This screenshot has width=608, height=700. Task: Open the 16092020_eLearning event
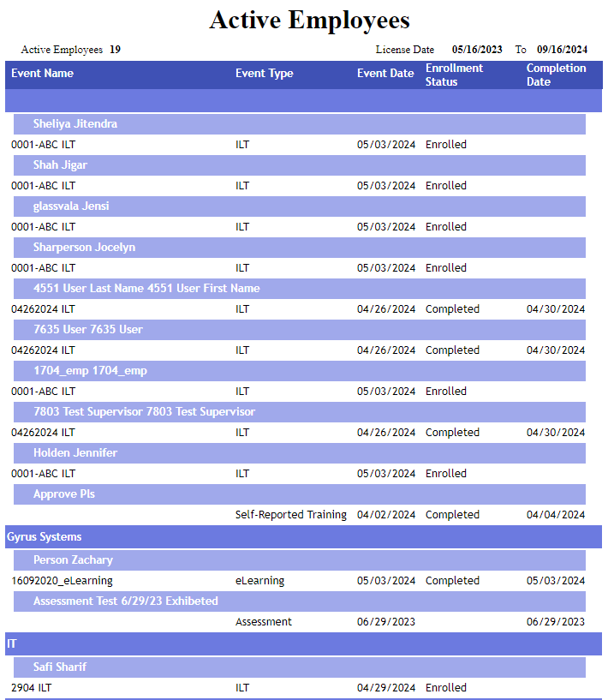coord(62,581)
